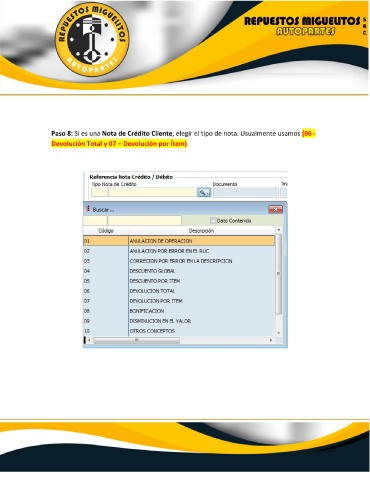This screenshot has width=370, height=480.
Task: Toggle the Dato Contenido checkbox
Action: click(x=213, y=220)
